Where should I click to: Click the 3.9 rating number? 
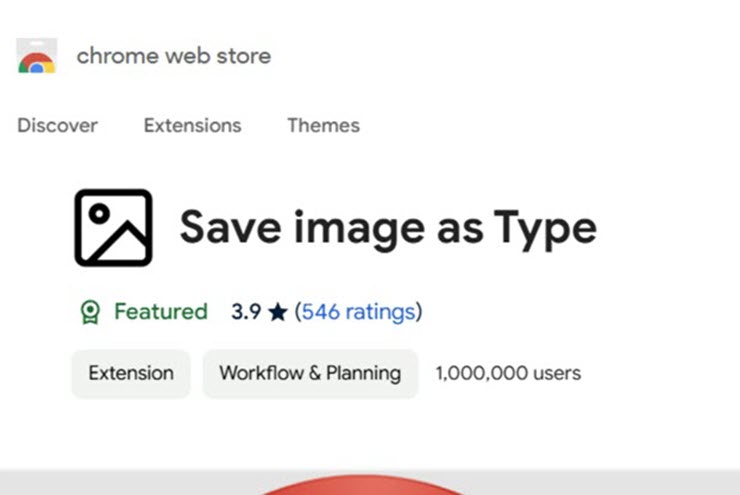tap(246, 312)
